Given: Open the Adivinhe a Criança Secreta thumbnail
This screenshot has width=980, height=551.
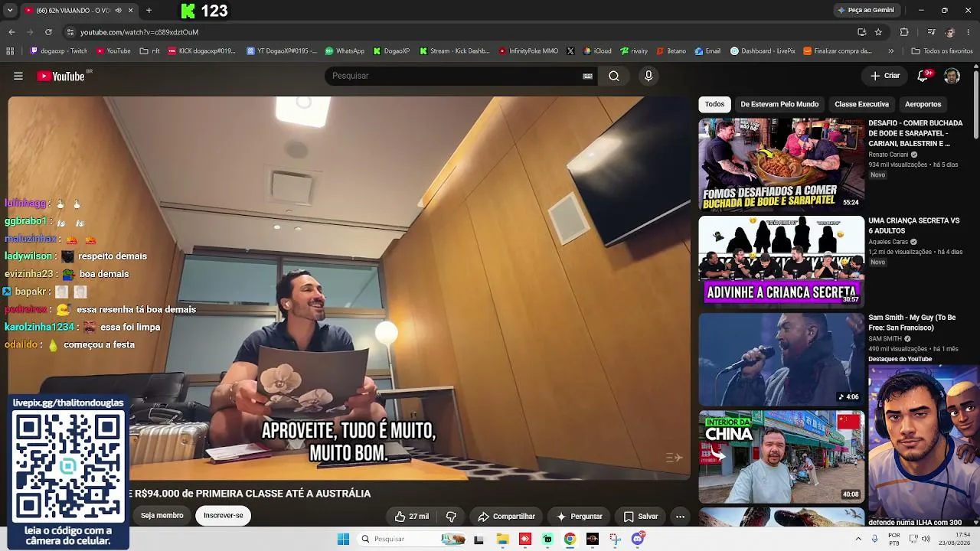Looking at the screenshot, I should [781, 261].
